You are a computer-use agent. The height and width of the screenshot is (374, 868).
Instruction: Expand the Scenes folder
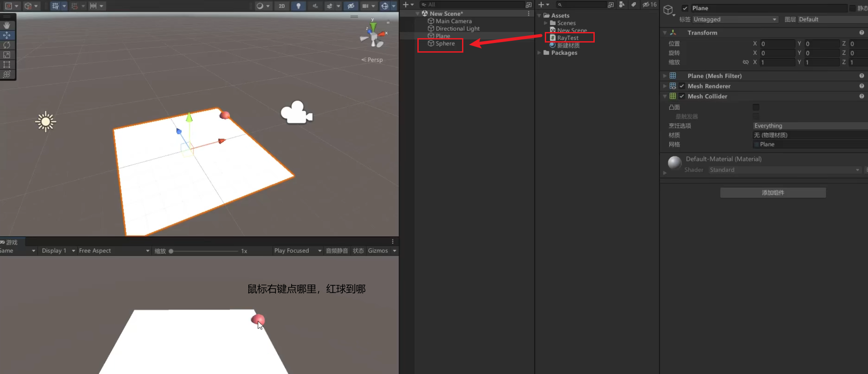pos(546,23)
